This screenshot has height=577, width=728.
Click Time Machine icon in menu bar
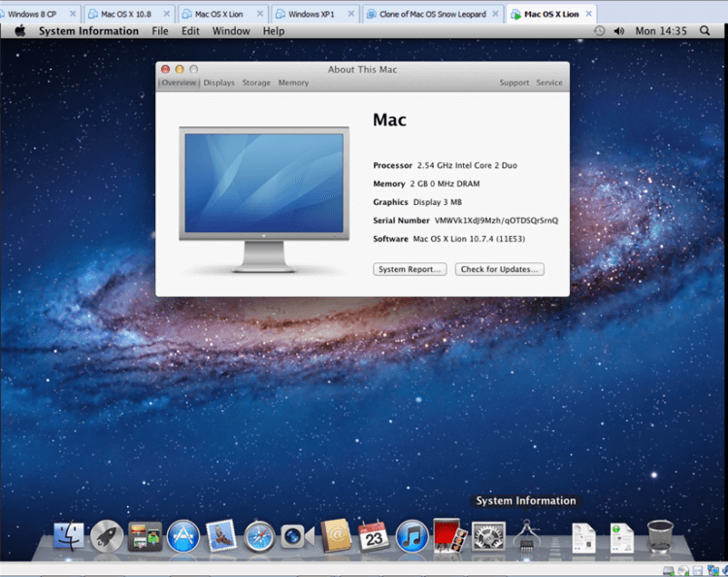click(600, 31)
